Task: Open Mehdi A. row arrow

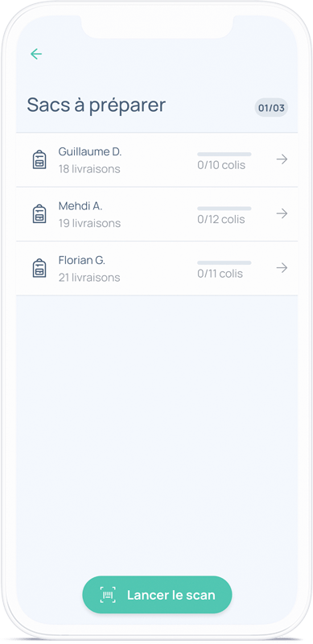Action: tap(282, 213)
